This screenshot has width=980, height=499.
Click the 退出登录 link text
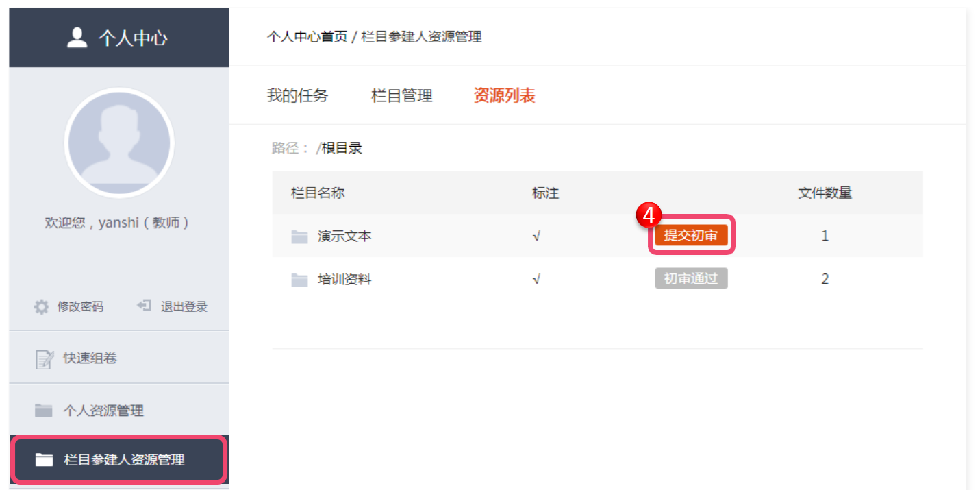pyautogui.click(x=184, y=306)
